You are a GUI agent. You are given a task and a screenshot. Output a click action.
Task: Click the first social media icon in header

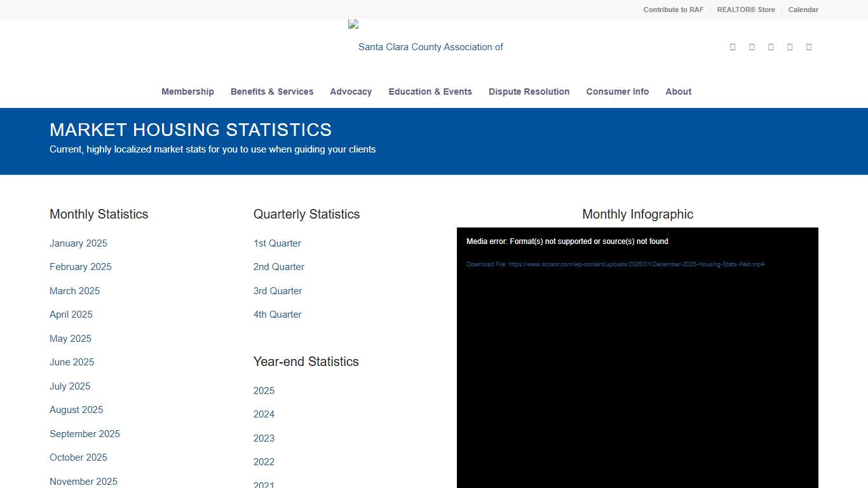[x=732, y=46]
